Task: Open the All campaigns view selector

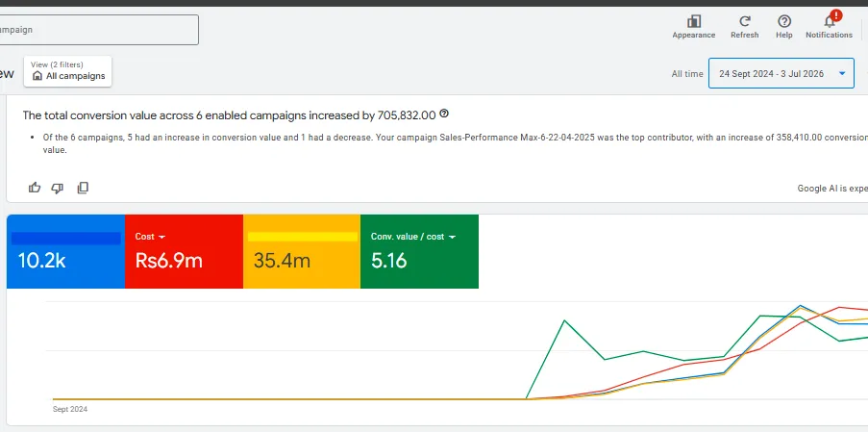Action: coord(67,71)
